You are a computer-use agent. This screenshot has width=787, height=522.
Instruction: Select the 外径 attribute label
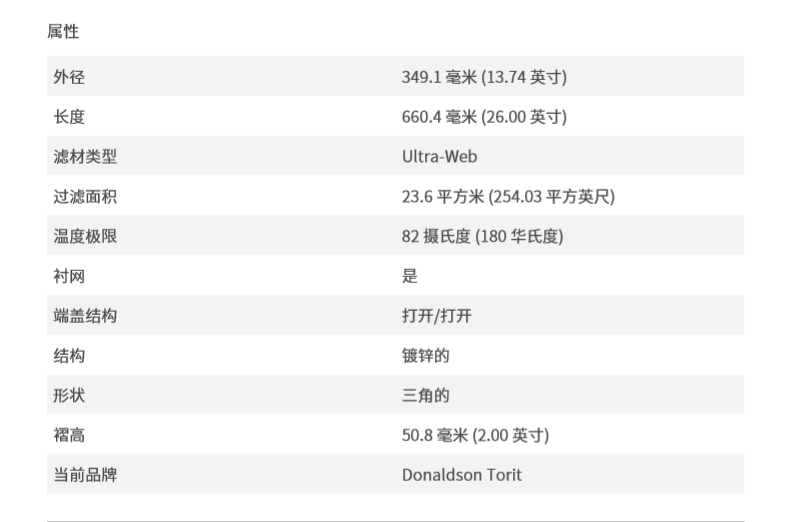(x=69, y=77)
